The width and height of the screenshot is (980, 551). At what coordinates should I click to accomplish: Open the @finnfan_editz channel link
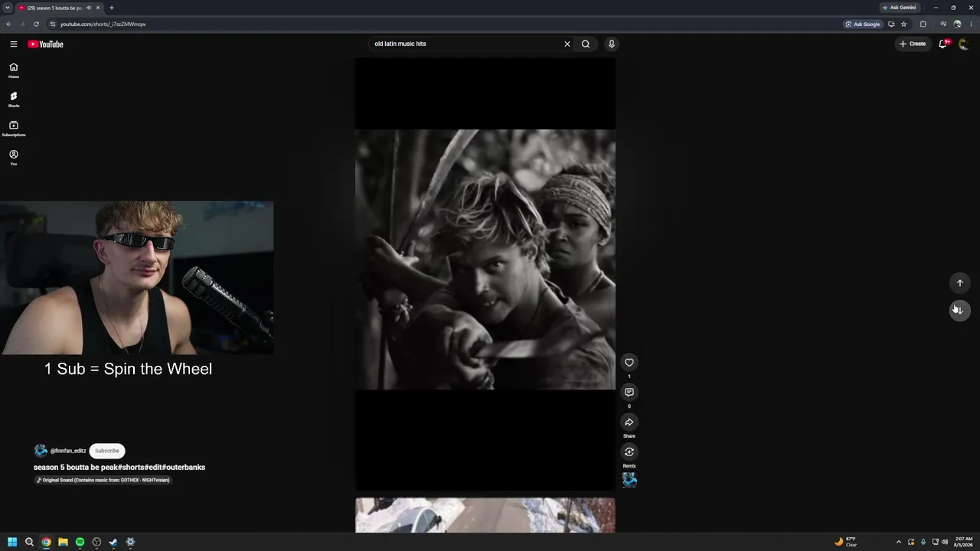click(x=68, y=451)
